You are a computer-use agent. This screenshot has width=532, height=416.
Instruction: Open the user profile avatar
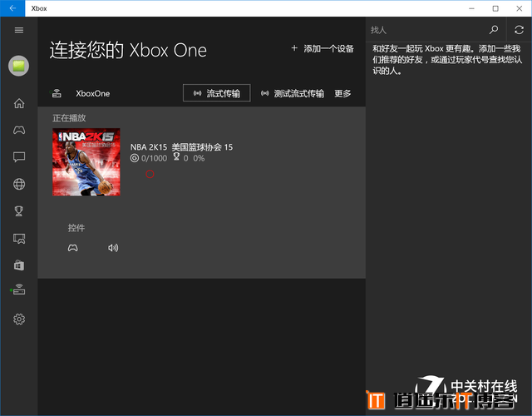point(18,66)
